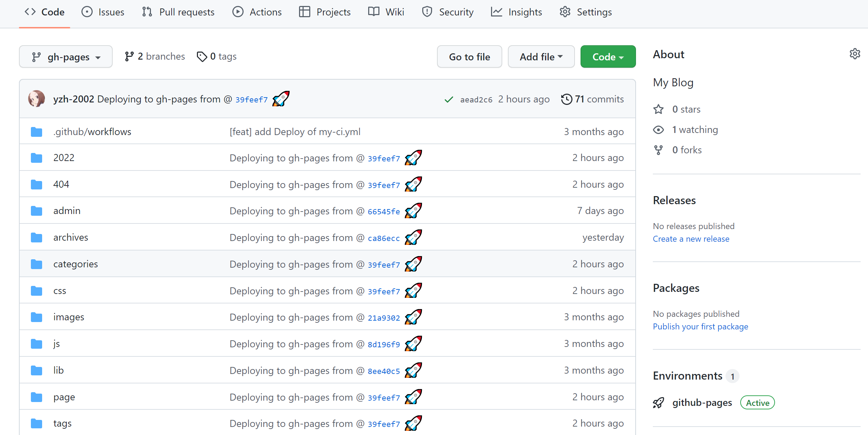The height and width of the screenshot is (435, 868).
Task: Click the star icon beside 0 stars
Action: [658, 109]
